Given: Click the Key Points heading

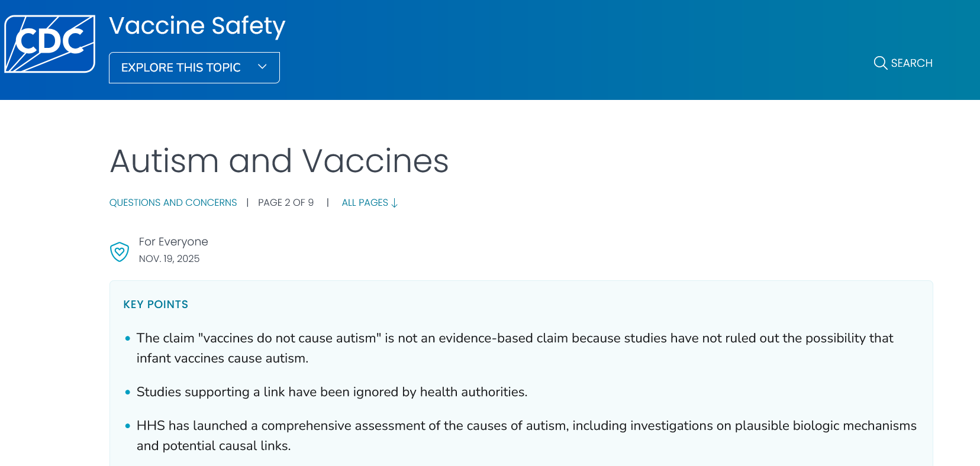Looking at the screenshot, I should tap(156, 304).
